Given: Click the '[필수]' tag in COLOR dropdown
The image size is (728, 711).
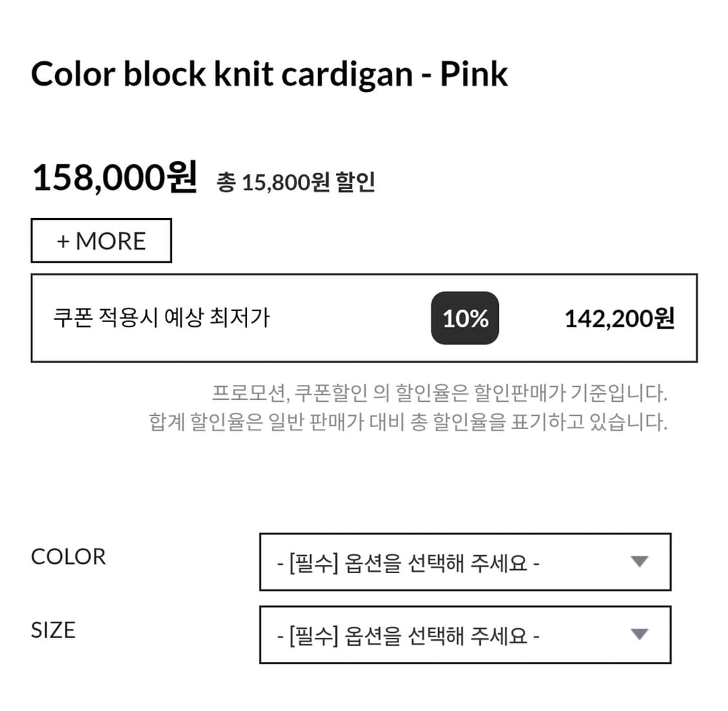Looking at the screenshot, I should point(313,563).
